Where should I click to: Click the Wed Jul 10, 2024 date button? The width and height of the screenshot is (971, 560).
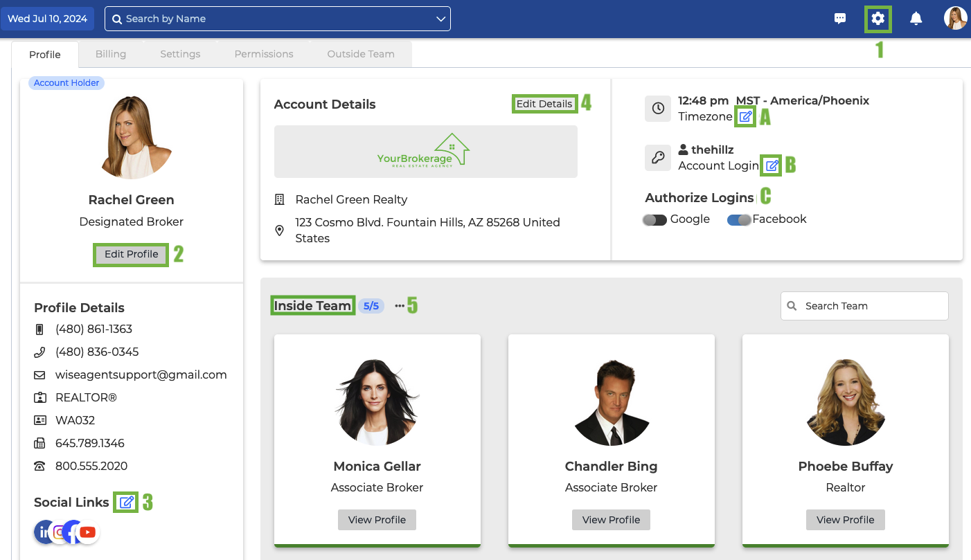tap(47, 19)
